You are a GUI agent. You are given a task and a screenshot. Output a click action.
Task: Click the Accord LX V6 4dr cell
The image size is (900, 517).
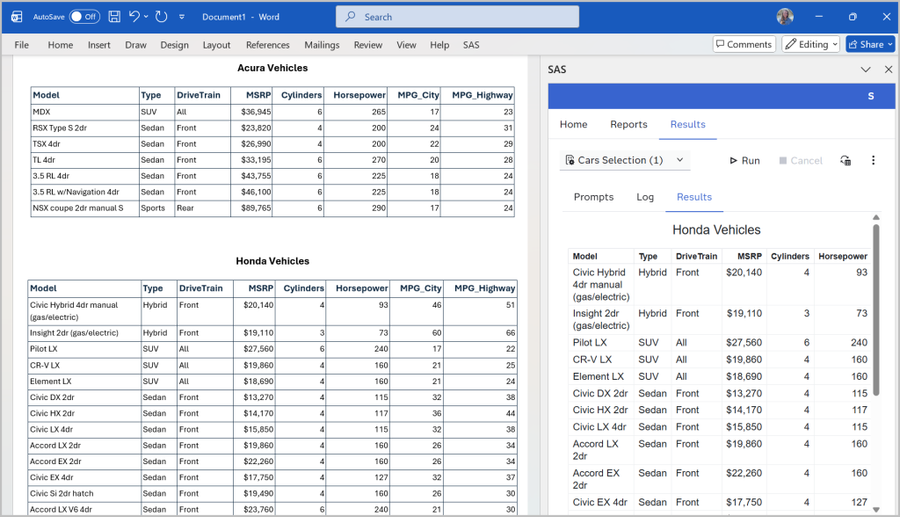pyautogui.click(x=84, y=510)
